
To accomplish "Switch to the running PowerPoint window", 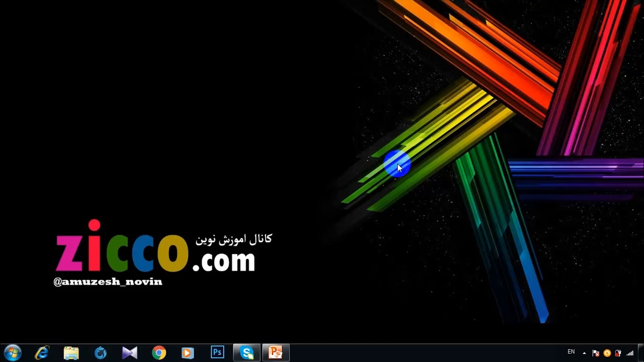I will (x=275, y=352).
